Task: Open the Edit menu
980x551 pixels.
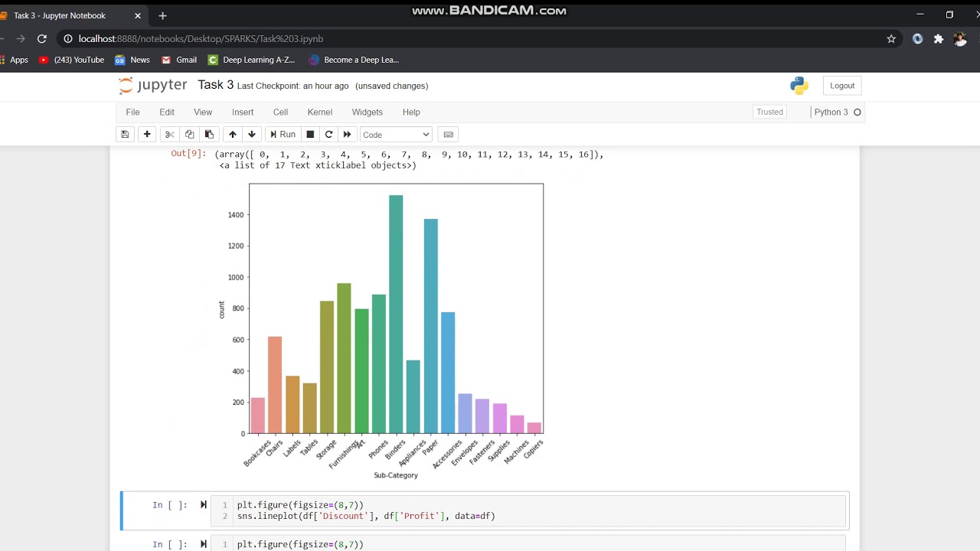Action: [167, 112]
